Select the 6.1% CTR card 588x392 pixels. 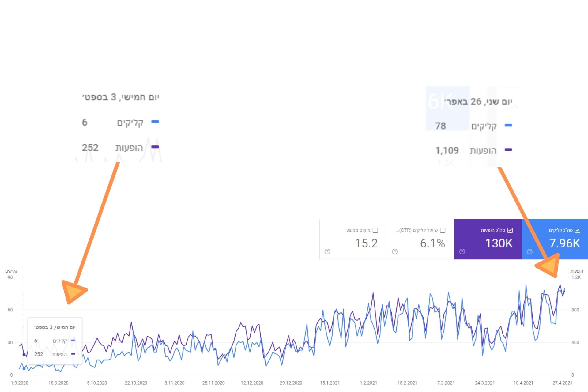tap(421, 239)
